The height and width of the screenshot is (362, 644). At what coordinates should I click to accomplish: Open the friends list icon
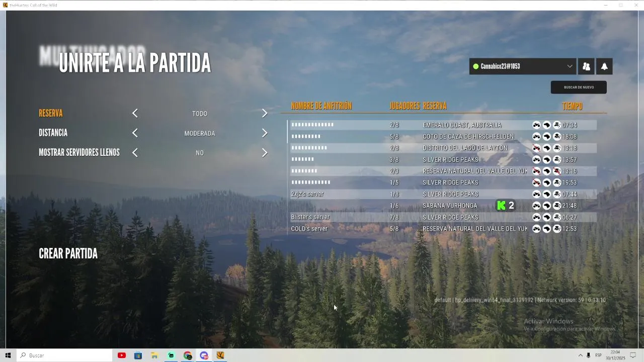point(586,66)
